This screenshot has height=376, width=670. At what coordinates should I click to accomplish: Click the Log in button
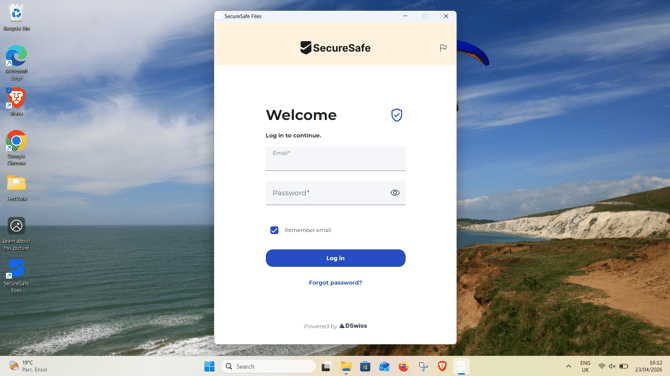(335, 258)
